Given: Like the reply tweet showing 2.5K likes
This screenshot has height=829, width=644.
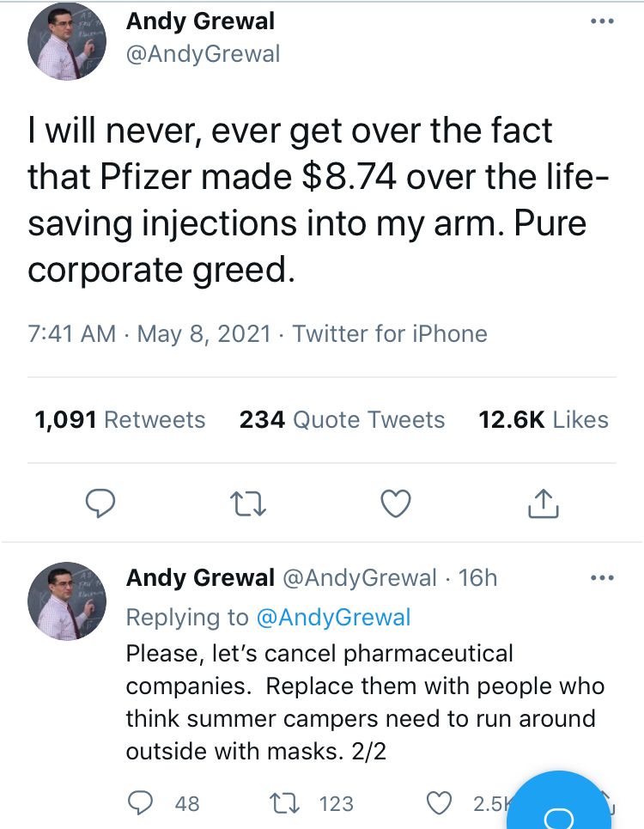Looking at the screenshot, I should click(x=439, y=803).
